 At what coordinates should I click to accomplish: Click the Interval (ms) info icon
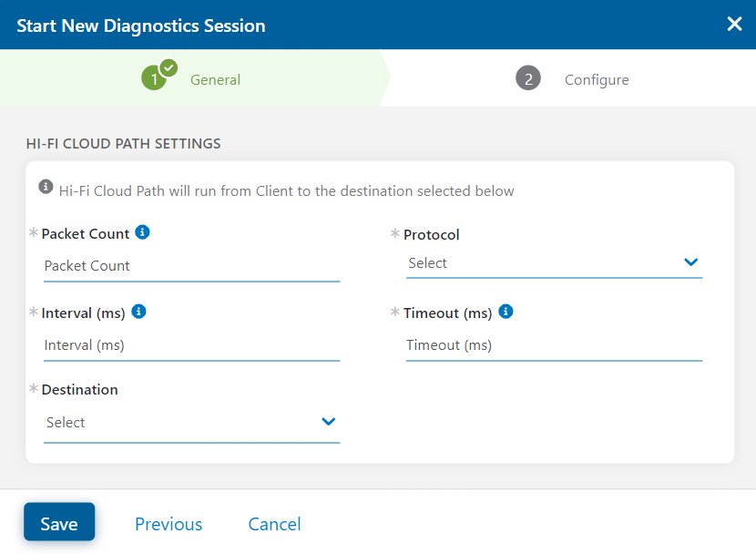coord(138,312)
